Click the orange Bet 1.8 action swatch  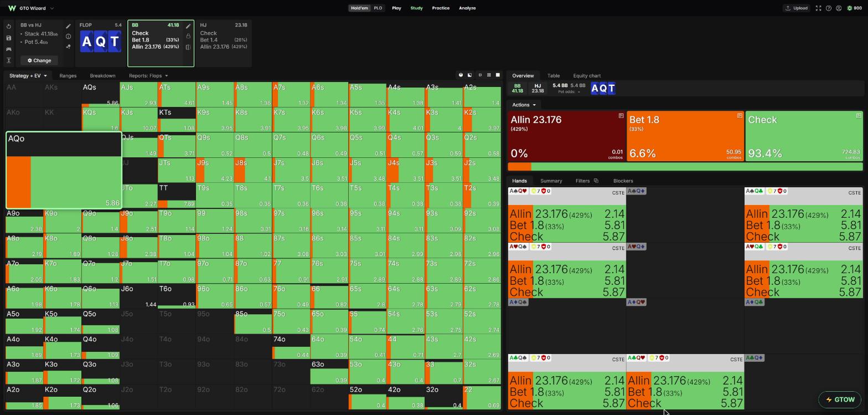coord(685,136)
